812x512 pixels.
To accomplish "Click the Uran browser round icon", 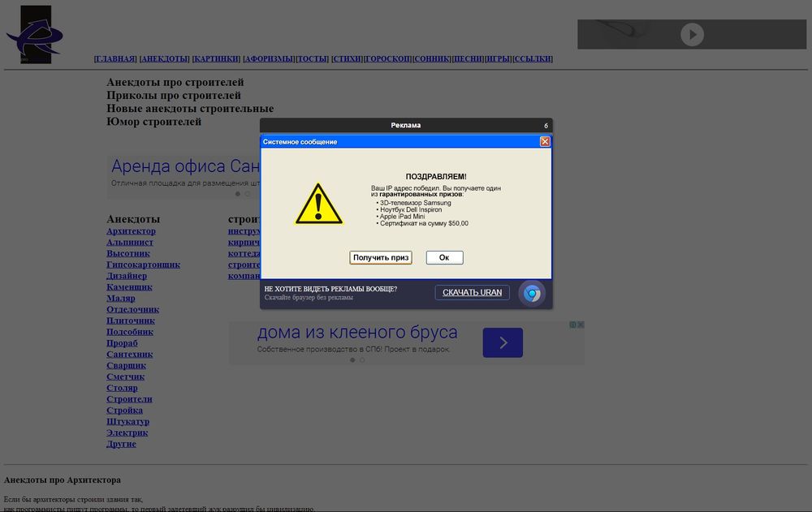I will [x=532, y=294].
